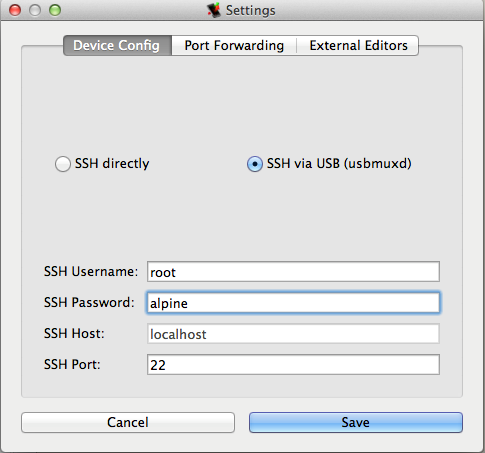Image resolution: width=485 pixels, height=453 pixels.
Task: Cancel the settings changes
Action: 128,422
